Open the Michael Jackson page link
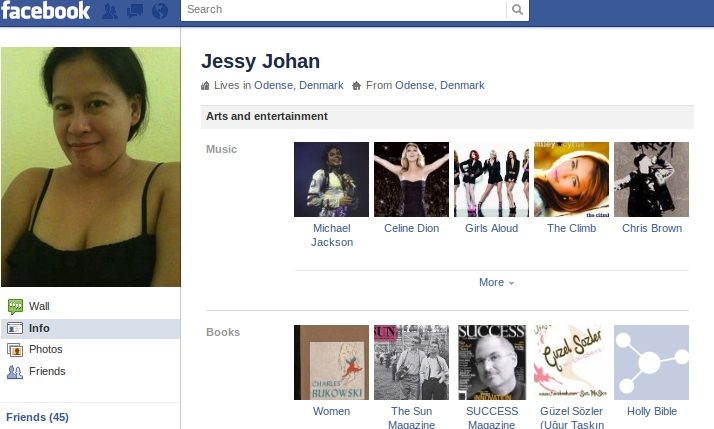The width and height of the screenshot is (714, 429). click(x=332, y=235)
